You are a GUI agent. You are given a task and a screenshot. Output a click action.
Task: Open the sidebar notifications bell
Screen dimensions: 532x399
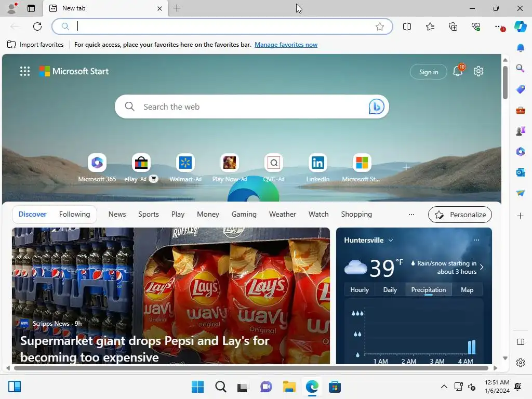pyautogui.click(x=521, y=48)
